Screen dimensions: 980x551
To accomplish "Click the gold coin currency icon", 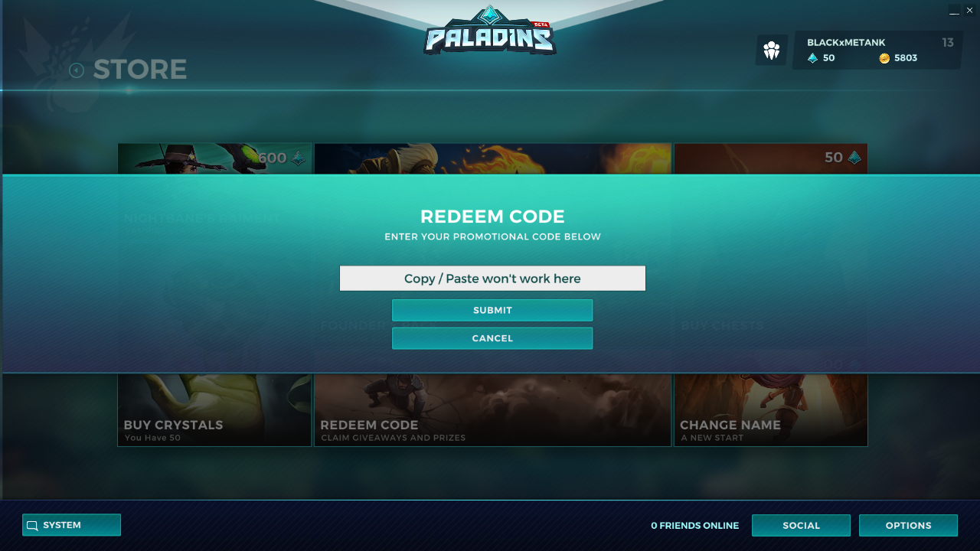I will (x=884, y=58).
